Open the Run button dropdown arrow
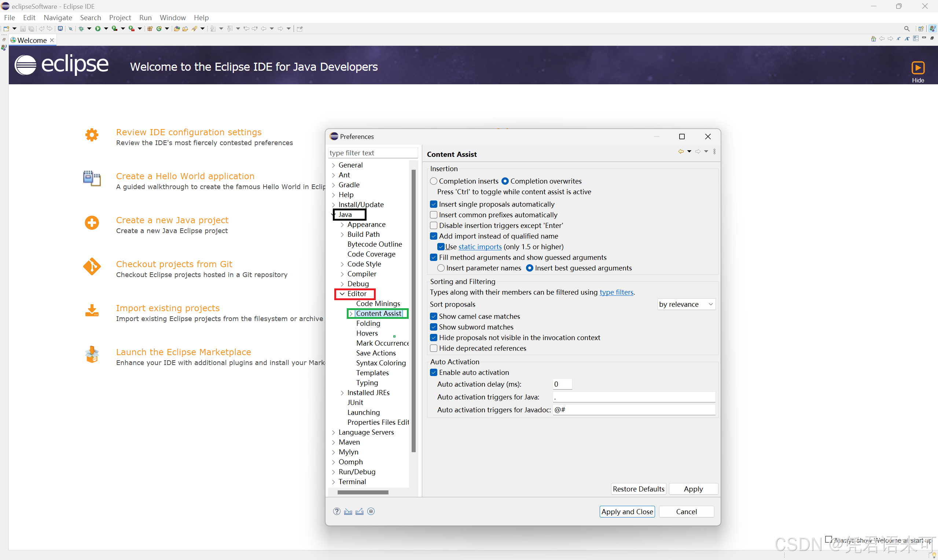The image size is (938, 560). pos(106,29)
